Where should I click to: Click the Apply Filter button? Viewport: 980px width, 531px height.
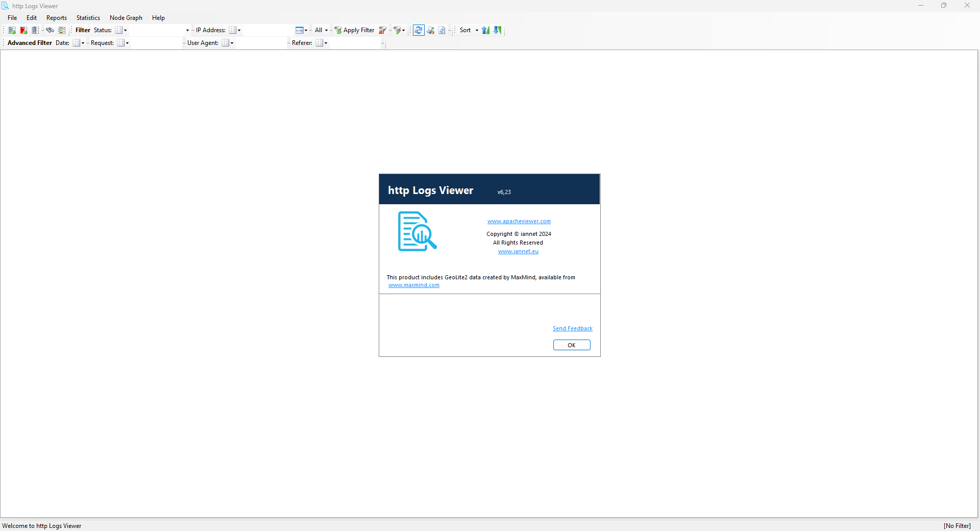[x=354, y=30]
